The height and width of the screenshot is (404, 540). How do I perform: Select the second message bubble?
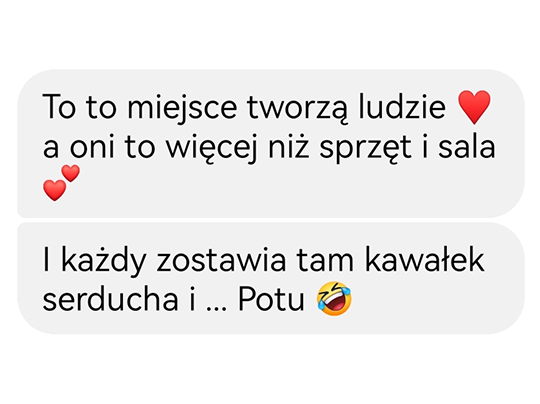coord(271,278)
